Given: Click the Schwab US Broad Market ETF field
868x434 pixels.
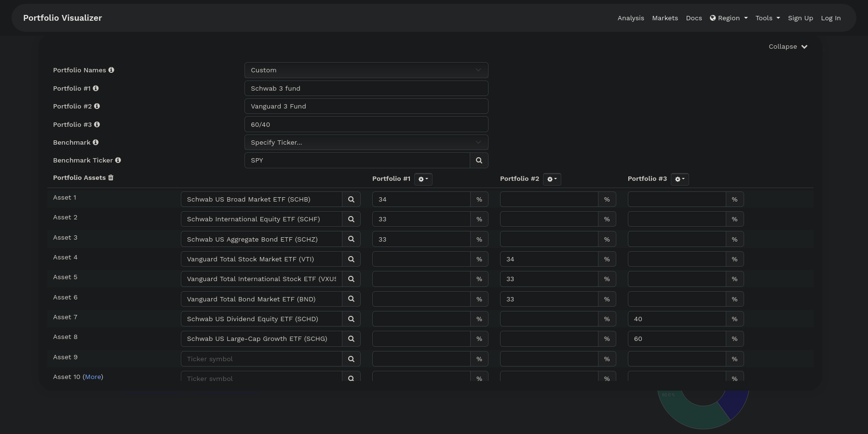Looking at the screenshot, I should [261, 199].
